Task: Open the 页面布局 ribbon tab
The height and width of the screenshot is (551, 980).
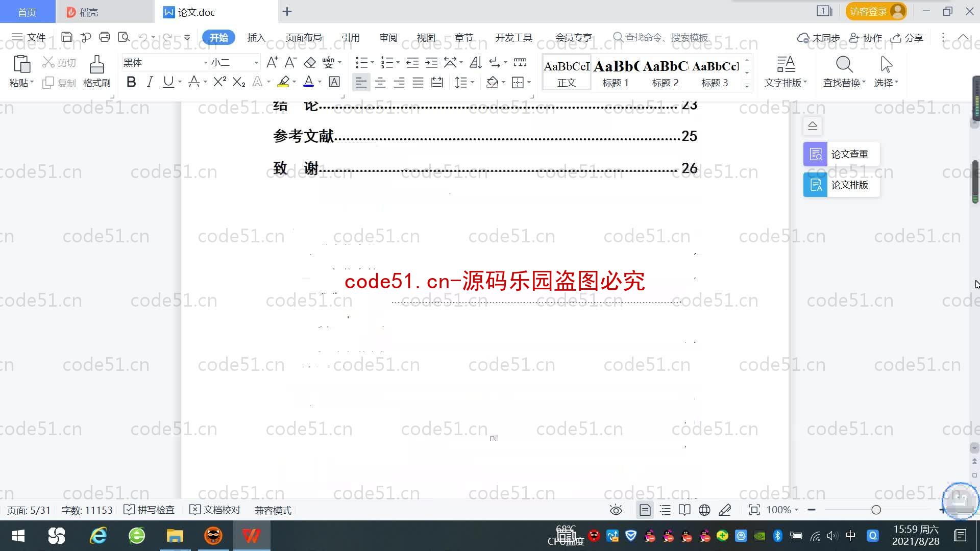Action: pyautogui.click(x=303, y=37)
